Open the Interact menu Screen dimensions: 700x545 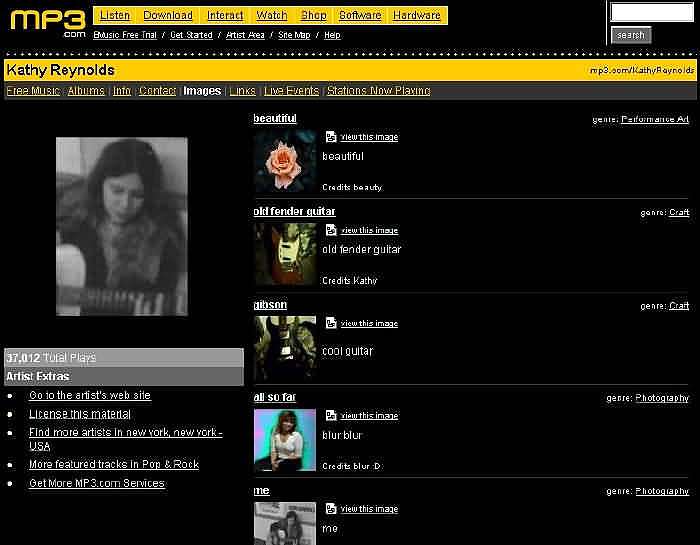225,15
